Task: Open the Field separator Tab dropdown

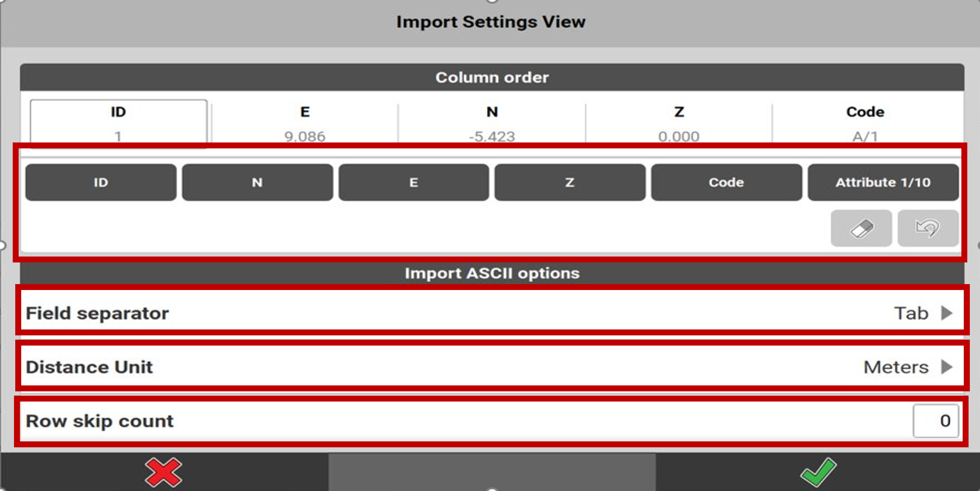Action: [911, 313]
